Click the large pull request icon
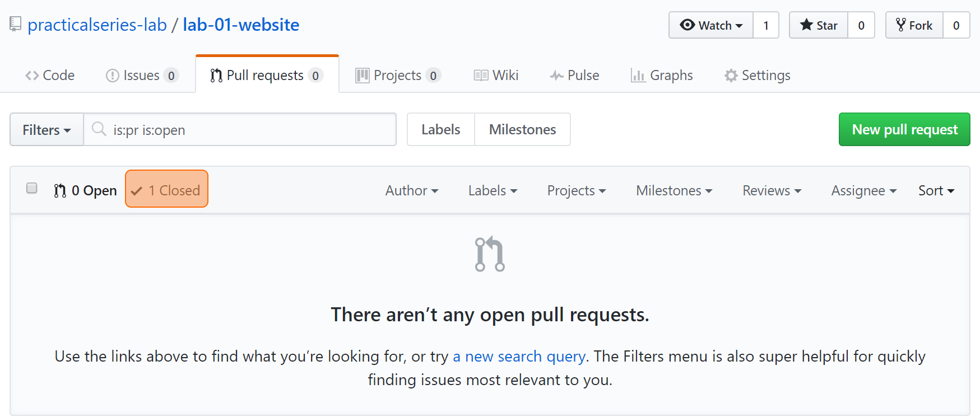 tap(490, 254)
